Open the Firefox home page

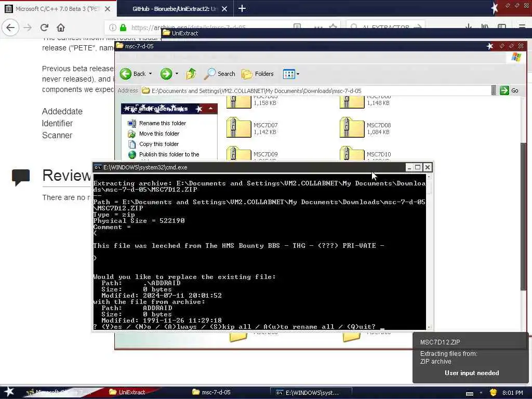(x=61, y=28)
